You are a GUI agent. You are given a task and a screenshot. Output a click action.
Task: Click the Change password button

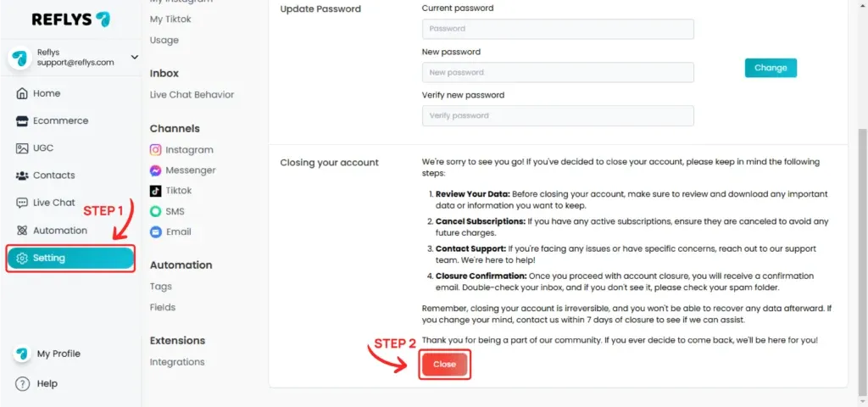pos(771,68)
